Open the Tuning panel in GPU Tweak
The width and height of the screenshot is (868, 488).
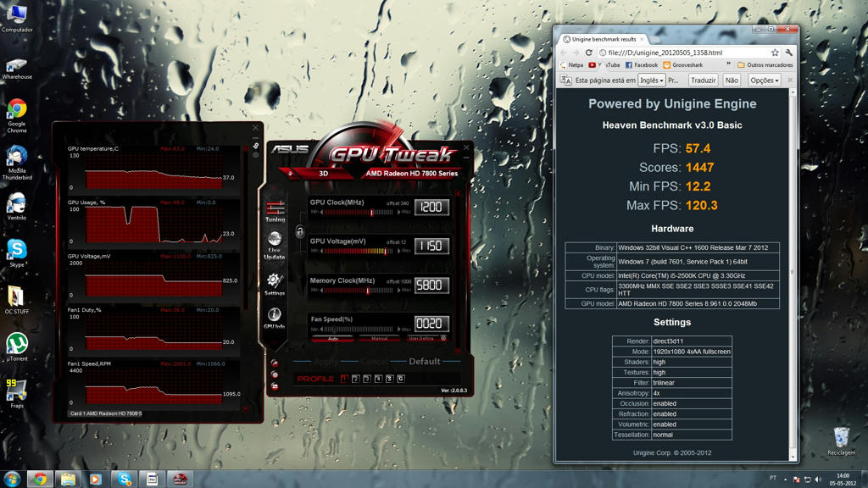click(x=275, y=210)
